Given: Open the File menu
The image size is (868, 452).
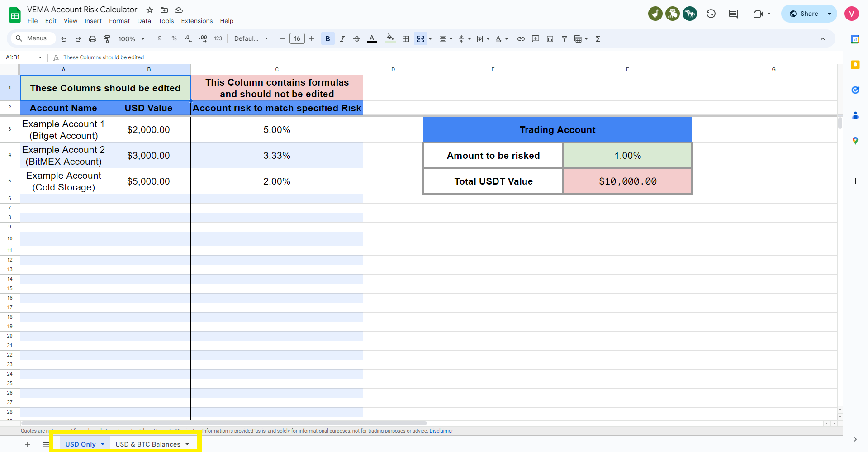Looking at the screenshot, I should point(33,21).
